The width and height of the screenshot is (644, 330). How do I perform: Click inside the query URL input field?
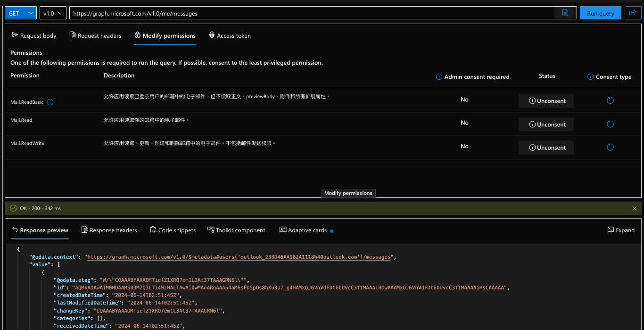click(x=283, y=13)
